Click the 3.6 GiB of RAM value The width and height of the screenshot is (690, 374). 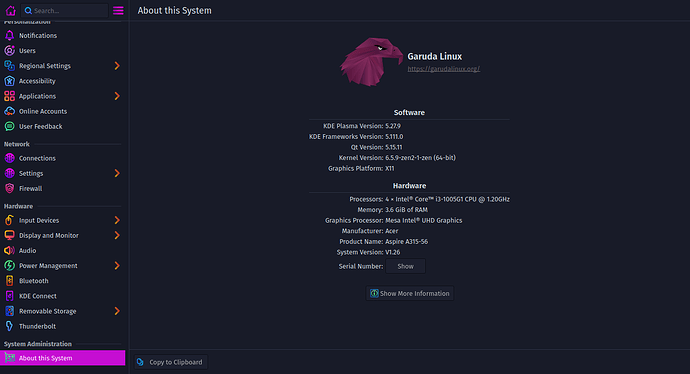coord(407,210)
